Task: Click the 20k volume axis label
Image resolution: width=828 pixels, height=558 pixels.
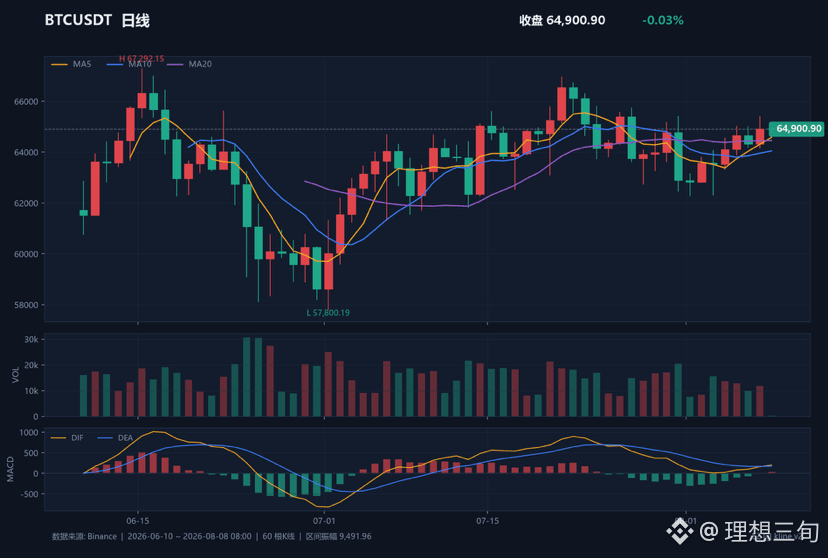Action: [31, 365]
